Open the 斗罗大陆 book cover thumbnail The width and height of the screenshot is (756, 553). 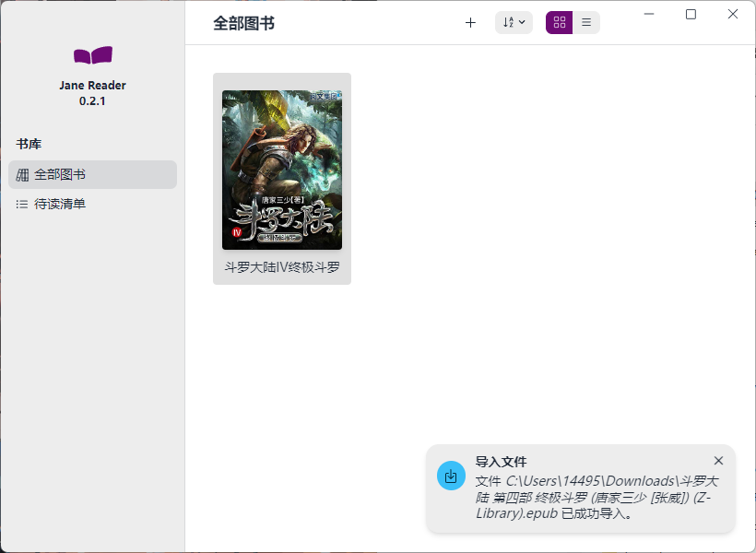(282, 170)
